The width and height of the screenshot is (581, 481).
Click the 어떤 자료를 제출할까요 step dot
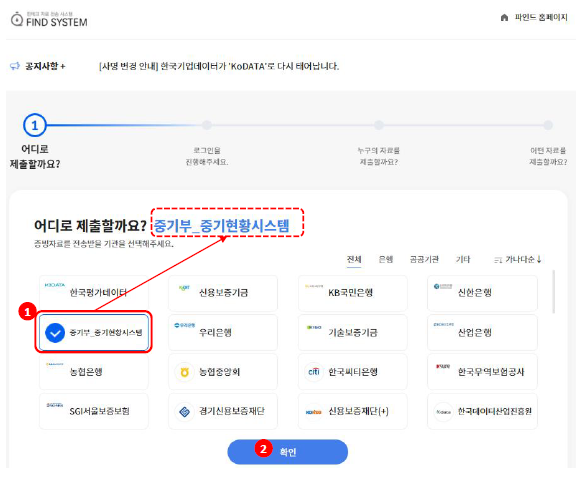[548, 125]
